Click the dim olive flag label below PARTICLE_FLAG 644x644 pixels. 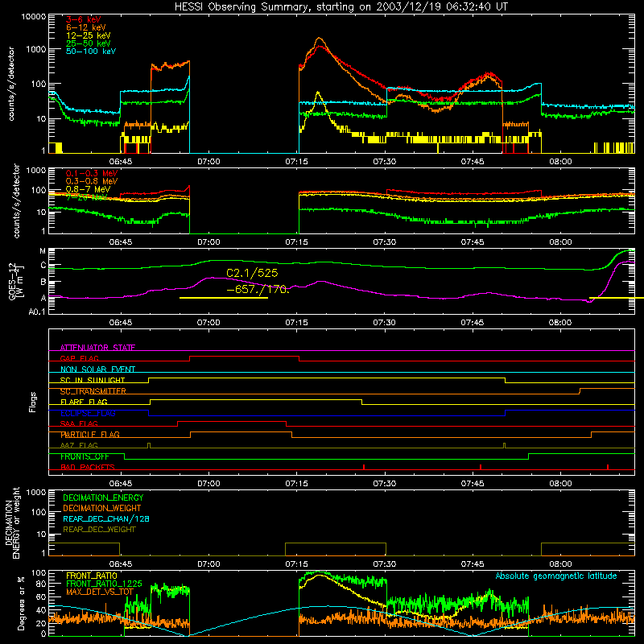click(x=79, y=445)
